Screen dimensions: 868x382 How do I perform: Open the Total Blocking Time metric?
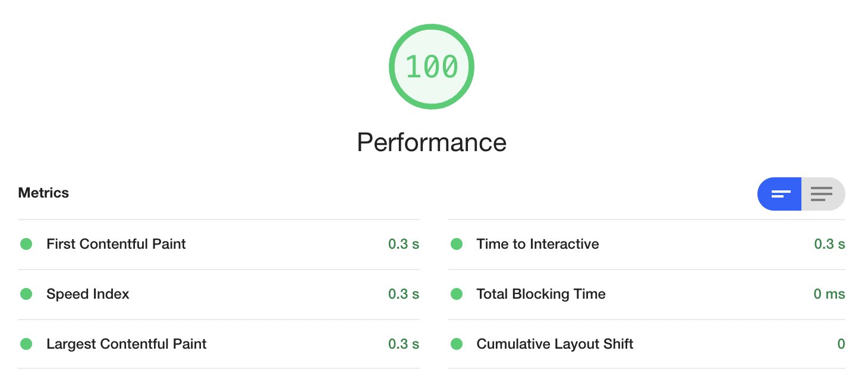[x=647, y=294]
